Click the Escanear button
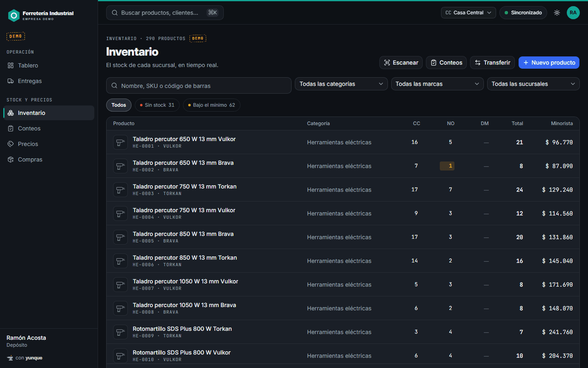This screenshot has width=588, height=368. [401, 63]
